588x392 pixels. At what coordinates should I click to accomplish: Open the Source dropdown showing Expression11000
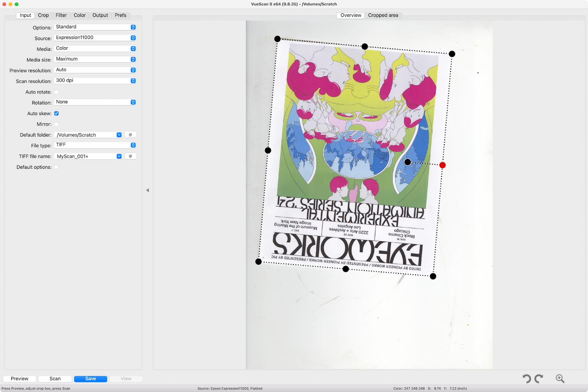(95, 38)
